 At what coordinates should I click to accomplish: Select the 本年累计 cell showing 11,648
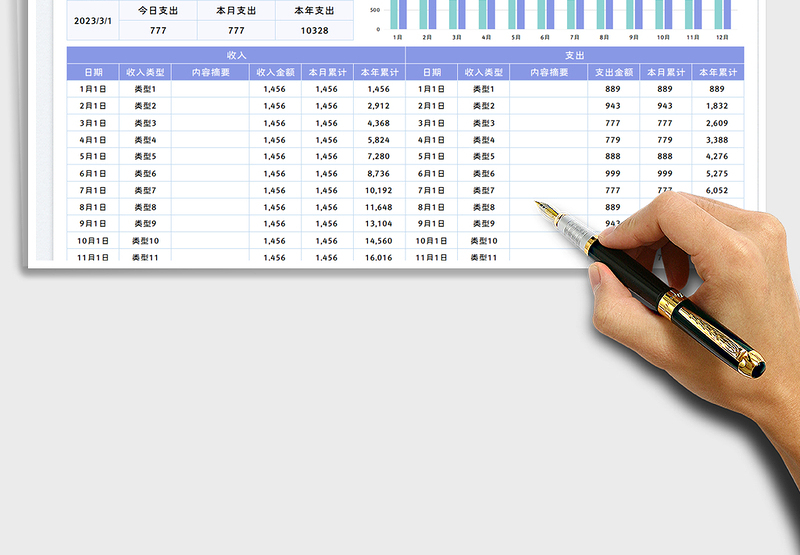[x=378, y=207]
